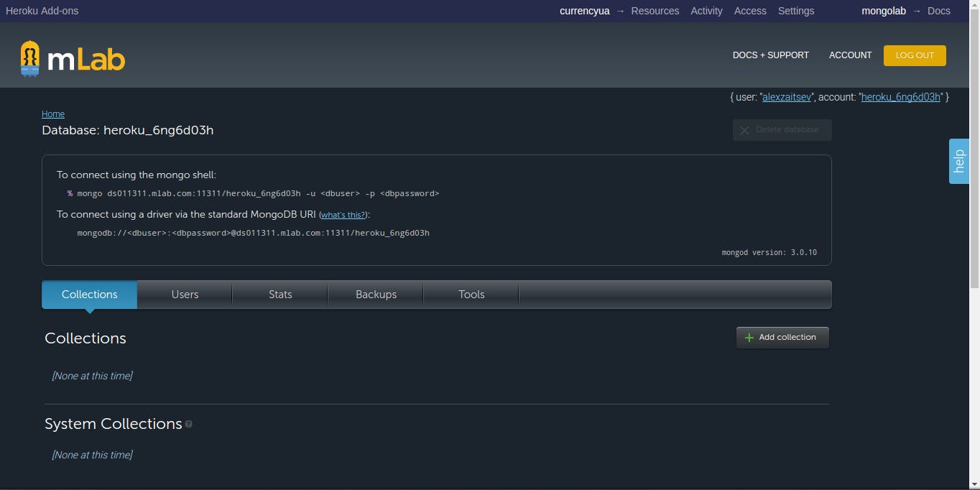The width and height of the screenshot is (980, 490).
Task: Open DOCS + SUPPORT menu item
Action: click(771, 55)
